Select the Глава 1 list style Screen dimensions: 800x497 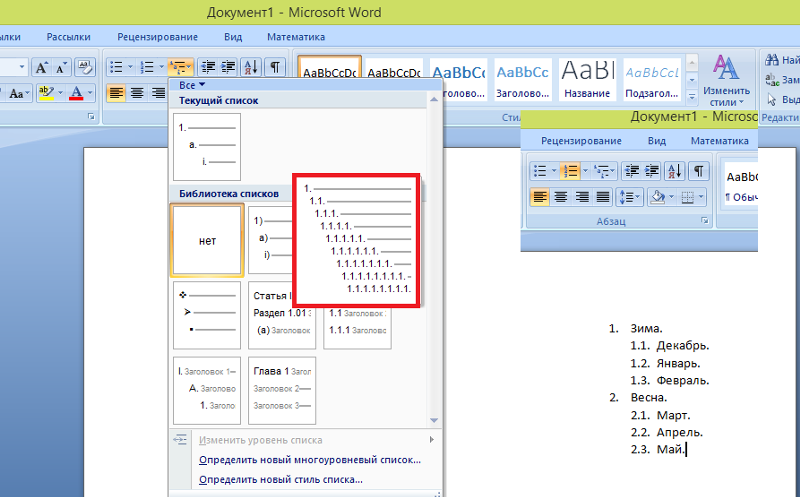click(x=282, y=391)
